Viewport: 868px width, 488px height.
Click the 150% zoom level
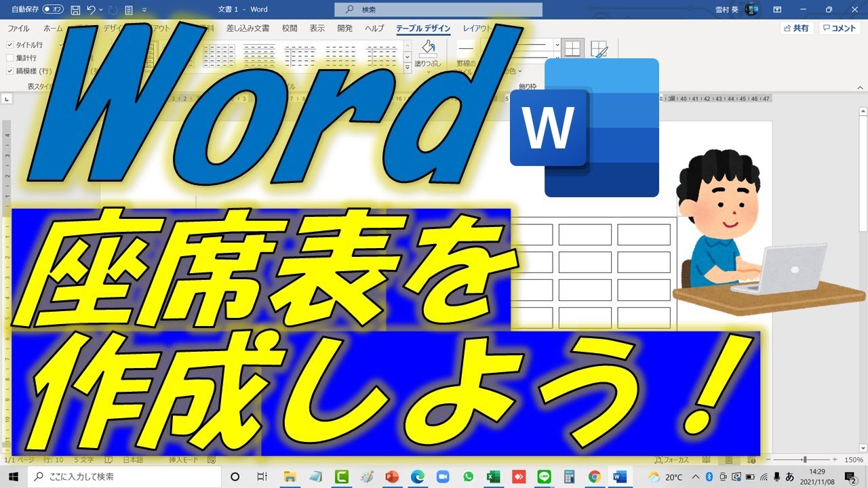pos(854,460)
